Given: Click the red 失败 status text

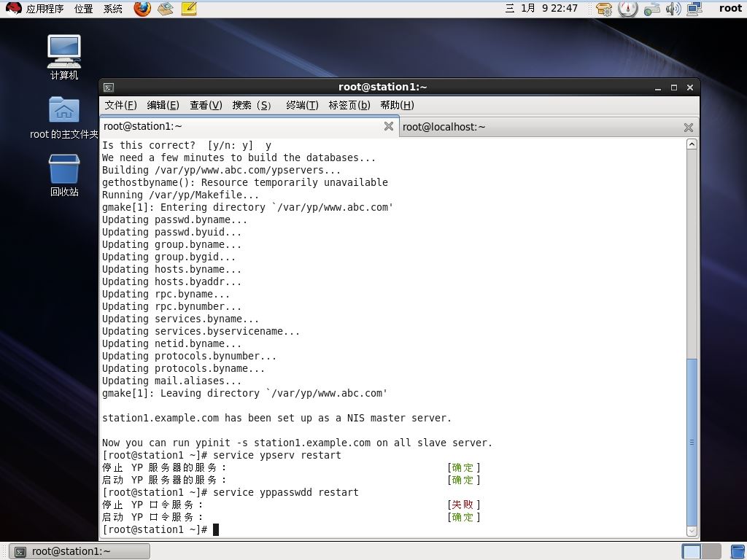Looking at the screenshot, I should tap(462, 505).
